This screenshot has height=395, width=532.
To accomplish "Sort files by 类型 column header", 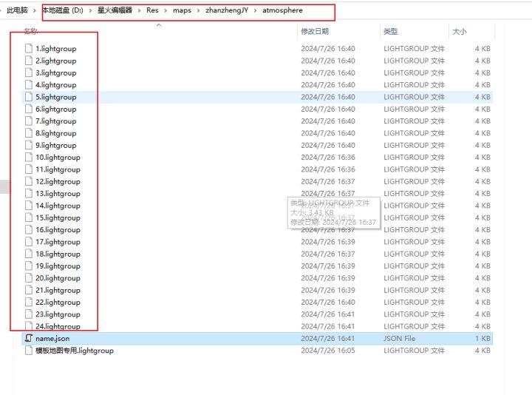I will (x=390, y=31).
